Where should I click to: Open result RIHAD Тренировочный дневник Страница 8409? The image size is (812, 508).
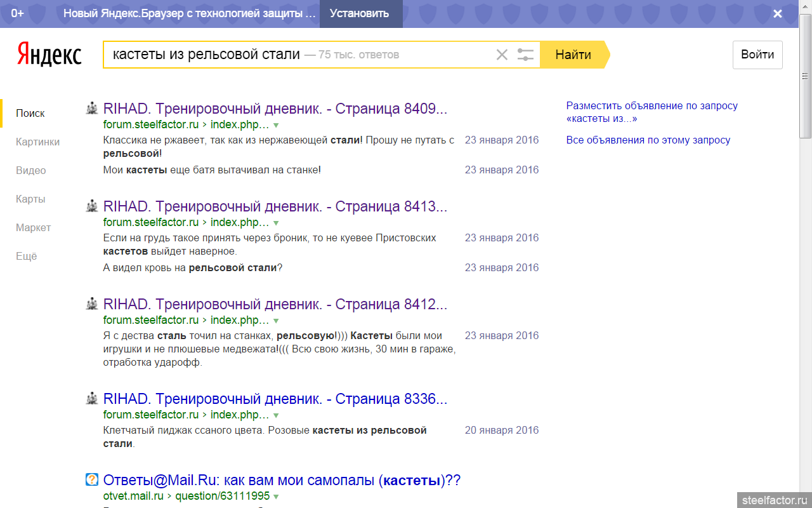point(275,109)
